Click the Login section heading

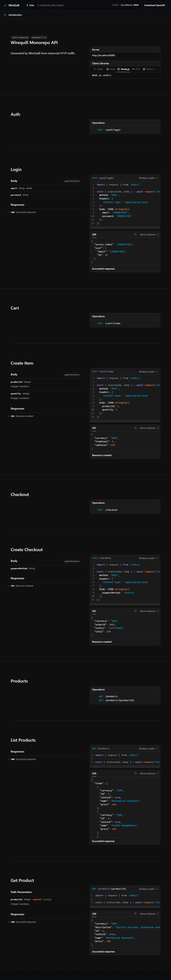click(x=16, y=170)
